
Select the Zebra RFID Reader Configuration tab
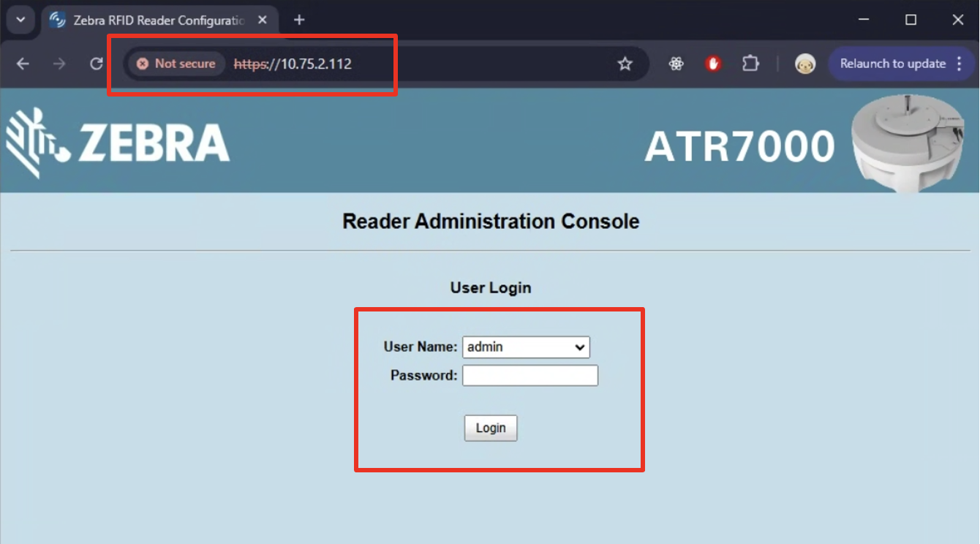159,20
